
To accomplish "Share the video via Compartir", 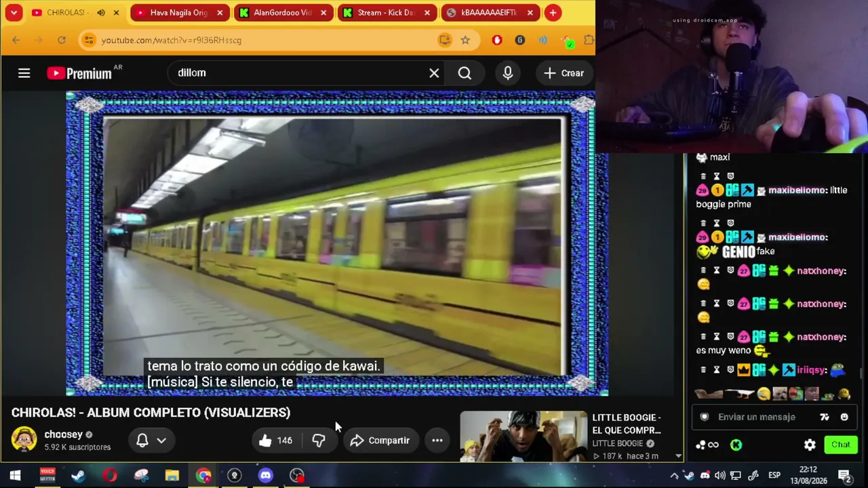I will (x=380, y=441).
